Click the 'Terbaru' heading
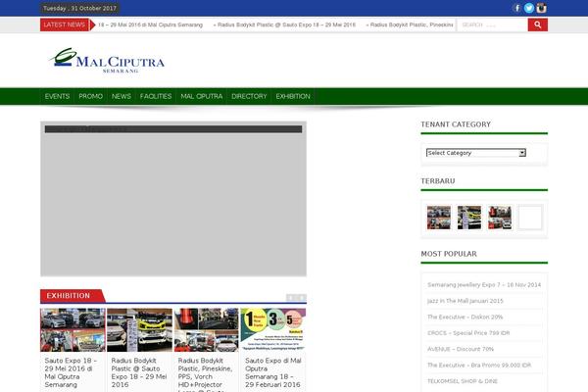Viewport: 588px width, 392px height. pyautogui.click(x=438, y=181)
